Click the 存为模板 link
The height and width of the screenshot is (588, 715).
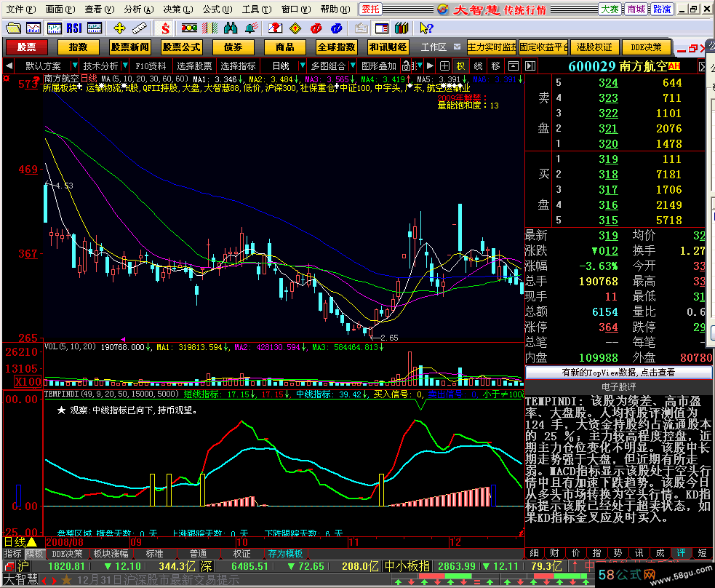(x=285, y=554)
